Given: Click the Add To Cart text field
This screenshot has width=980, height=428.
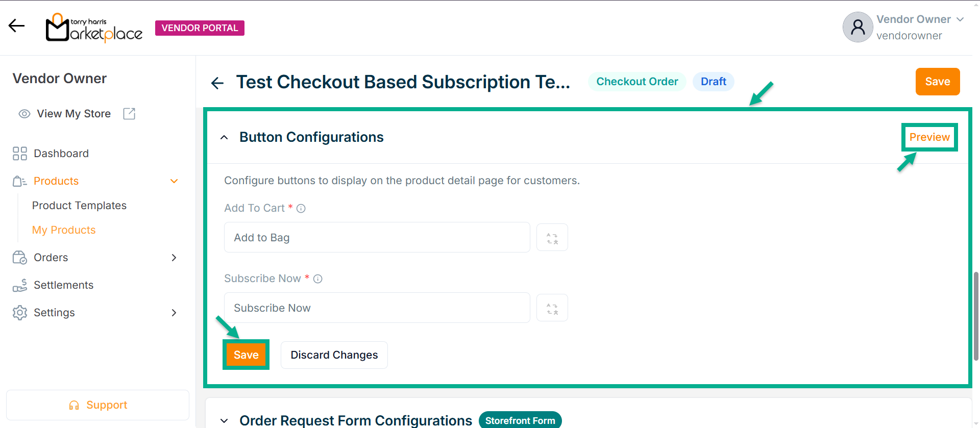Looking at the screenshot, I should tap(377, 238).
